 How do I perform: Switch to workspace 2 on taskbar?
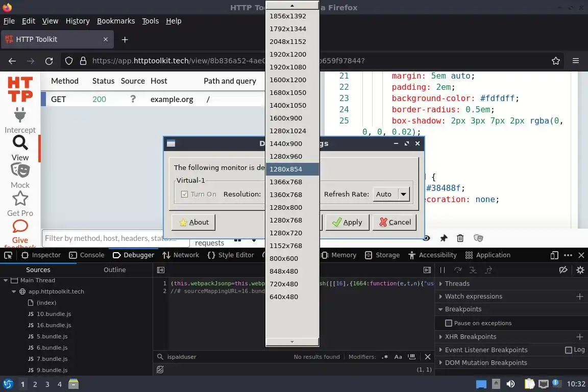(35, 384)
